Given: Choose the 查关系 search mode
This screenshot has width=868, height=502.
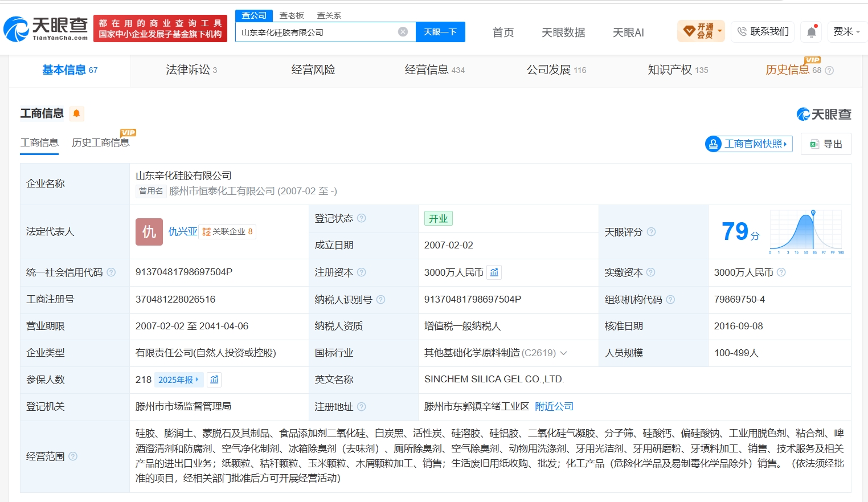Looking at the screenshot, I should point(329,15).
